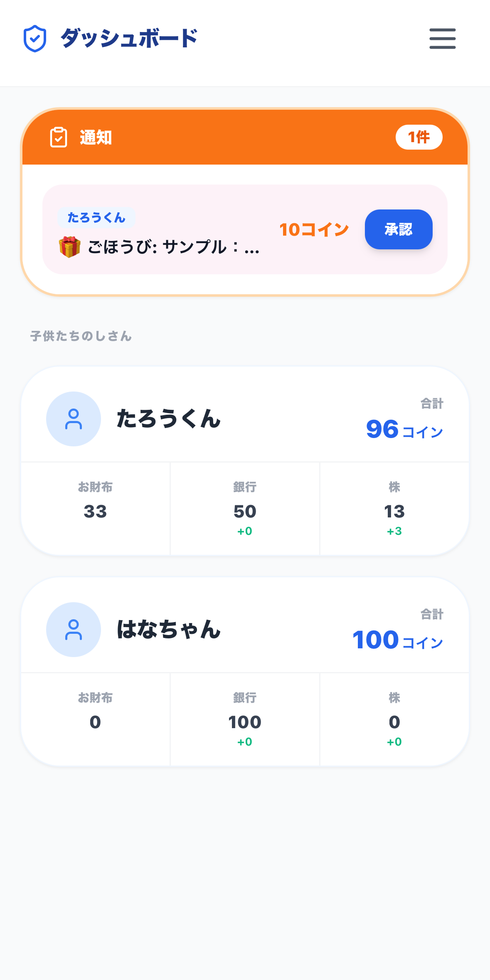Click the shield logo icon
Image resolution: width=490 pixels, height=980 pixels.
pyautogui.click(x=35, y=39)
